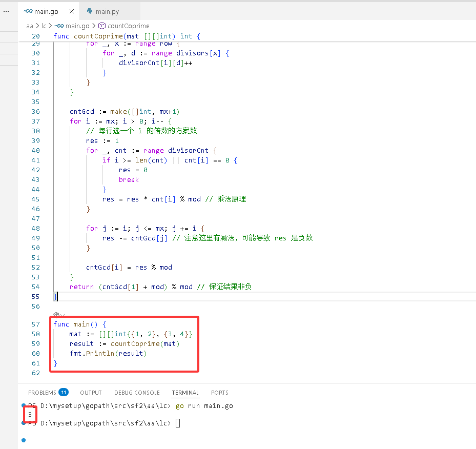Click 'for i := mx; i > 0; i--' line

pos(120,121)
